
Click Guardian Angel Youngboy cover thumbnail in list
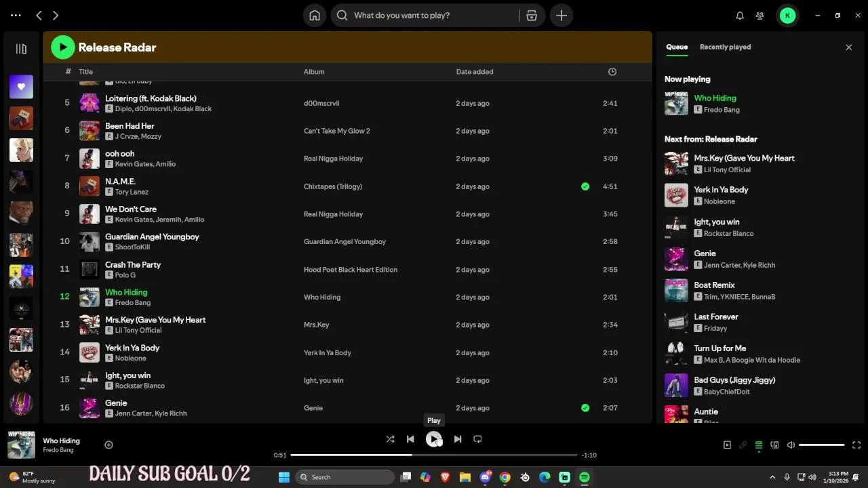[x=90, y=241]
